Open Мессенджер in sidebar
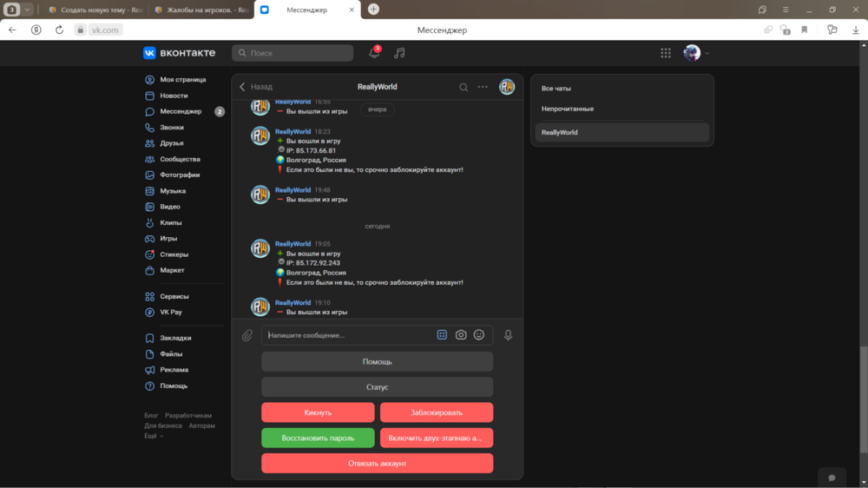 click(181, 111)
